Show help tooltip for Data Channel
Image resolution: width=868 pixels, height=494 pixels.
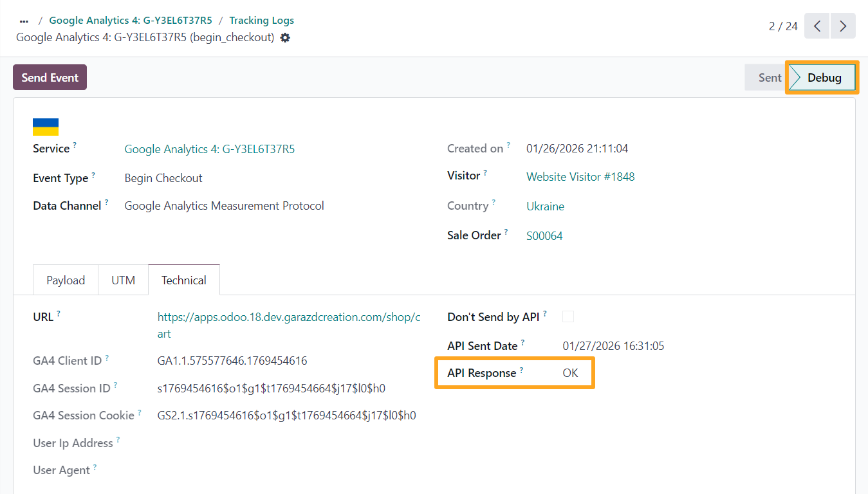click(x=106, y=203)
